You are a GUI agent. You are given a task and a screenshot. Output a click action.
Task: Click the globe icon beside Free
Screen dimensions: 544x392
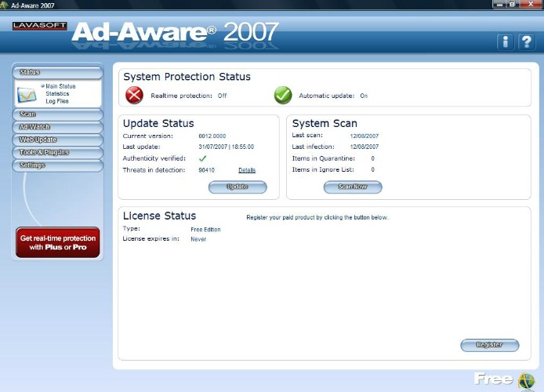click(526, 380)
